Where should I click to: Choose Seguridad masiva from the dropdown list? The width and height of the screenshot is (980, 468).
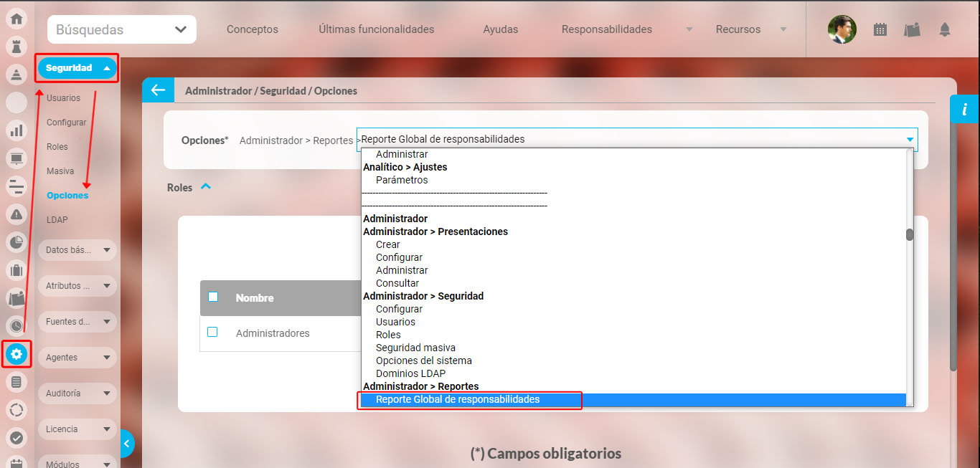[415, 348]
